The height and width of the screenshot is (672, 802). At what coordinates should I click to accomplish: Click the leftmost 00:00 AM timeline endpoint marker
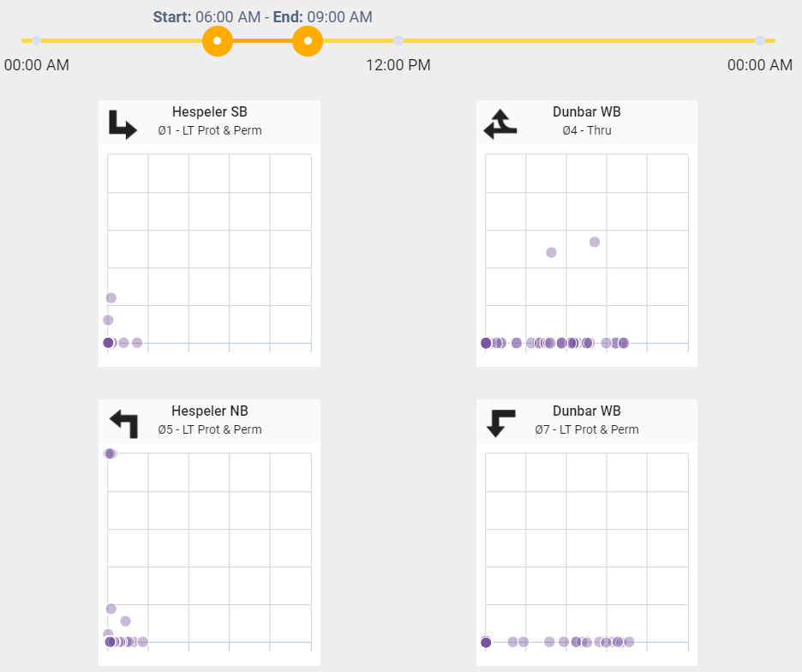coord(36,40)
